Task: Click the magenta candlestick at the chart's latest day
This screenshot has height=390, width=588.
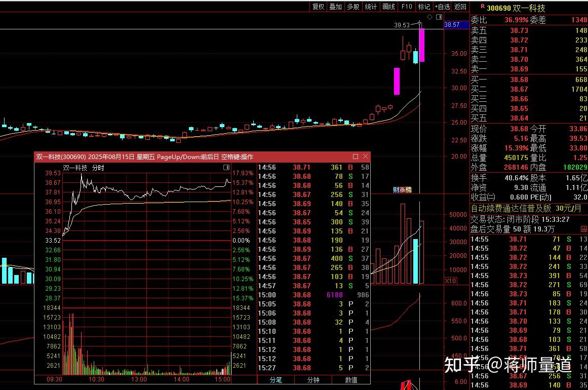Action: (421, 45)
